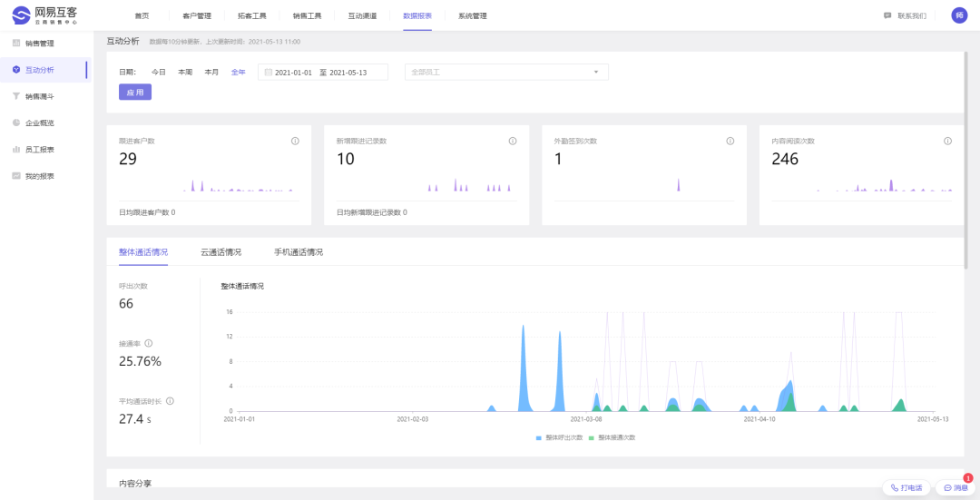The height and width of the screenshot is (500, 980).
Task: Toggle the 整体呼出次数 legend series
Action: pyautogui.click(x=561, y=437)
